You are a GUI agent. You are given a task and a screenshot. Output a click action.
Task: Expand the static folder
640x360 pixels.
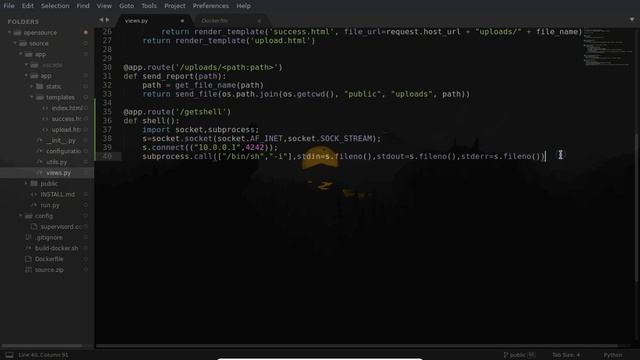32,86
